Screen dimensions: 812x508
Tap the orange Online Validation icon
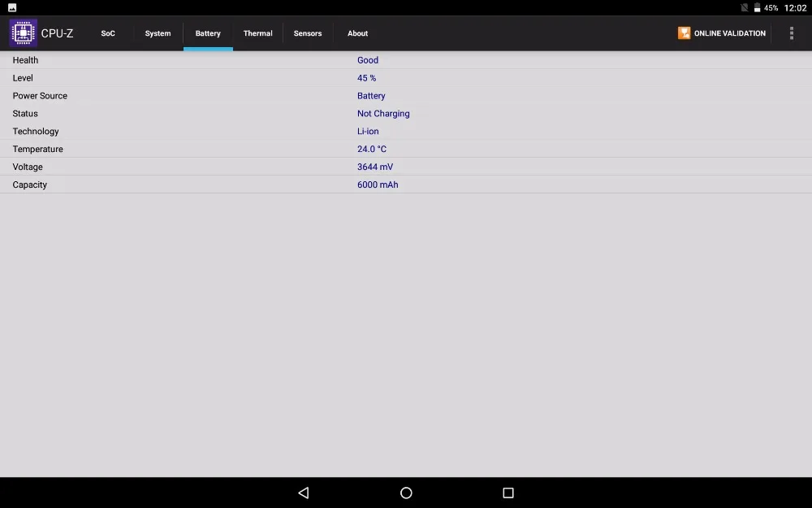click(x=684, y=33)
